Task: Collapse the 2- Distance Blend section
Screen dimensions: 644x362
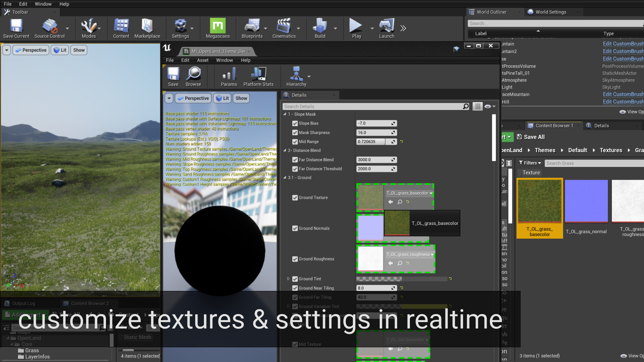Action: pos(285,150)
